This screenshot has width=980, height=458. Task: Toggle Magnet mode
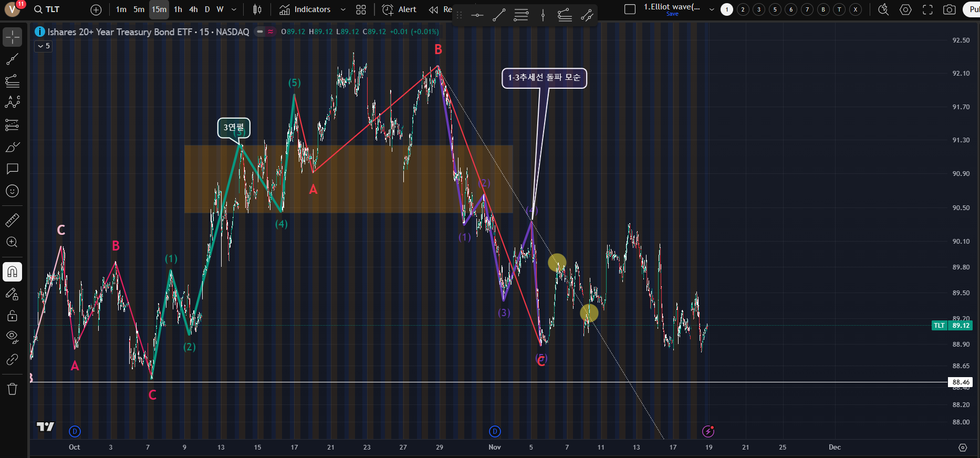click(x=12, y=272)
